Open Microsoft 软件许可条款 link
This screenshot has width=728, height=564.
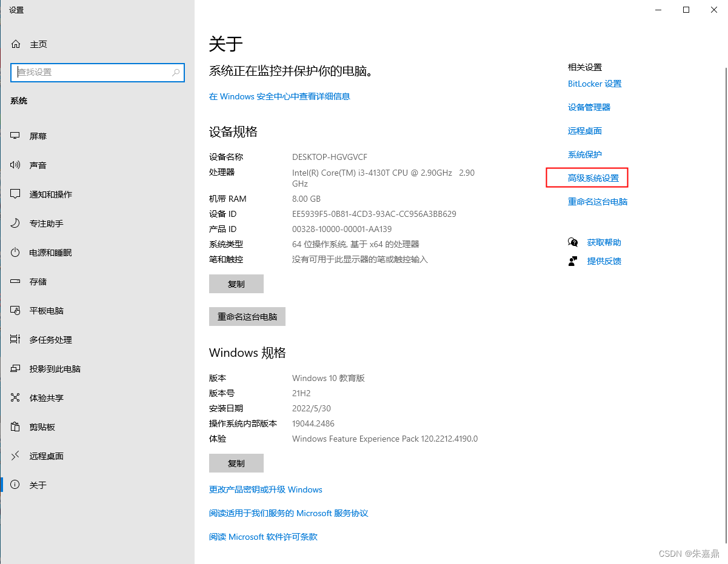(263, 537)
